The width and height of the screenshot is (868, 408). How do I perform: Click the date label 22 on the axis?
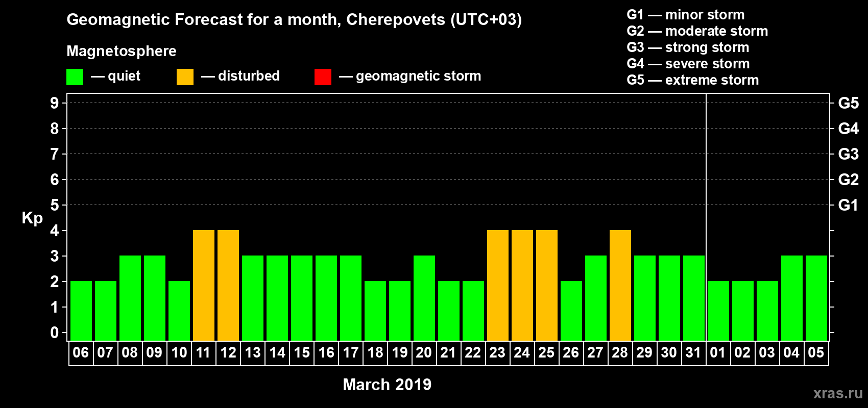pyautogui.click(x=473, y=352)
